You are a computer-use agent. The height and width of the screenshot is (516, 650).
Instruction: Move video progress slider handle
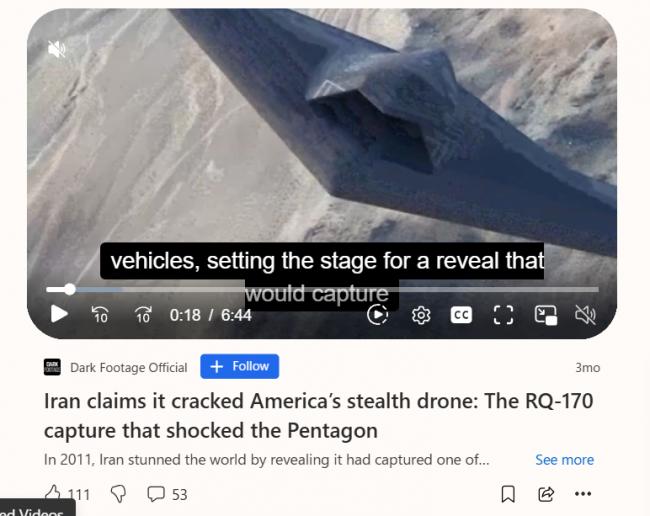(70, 289)
